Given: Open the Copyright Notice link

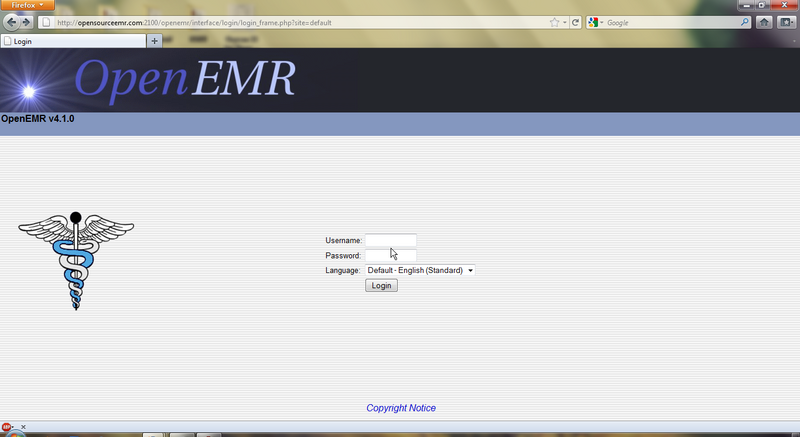Looking at the screenshot, I should [x=401, y=408].
